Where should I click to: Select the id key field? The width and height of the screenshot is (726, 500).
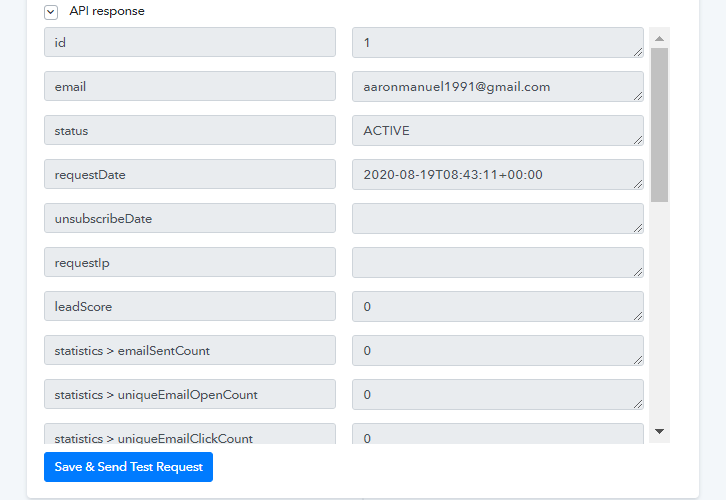pos(190,42)
